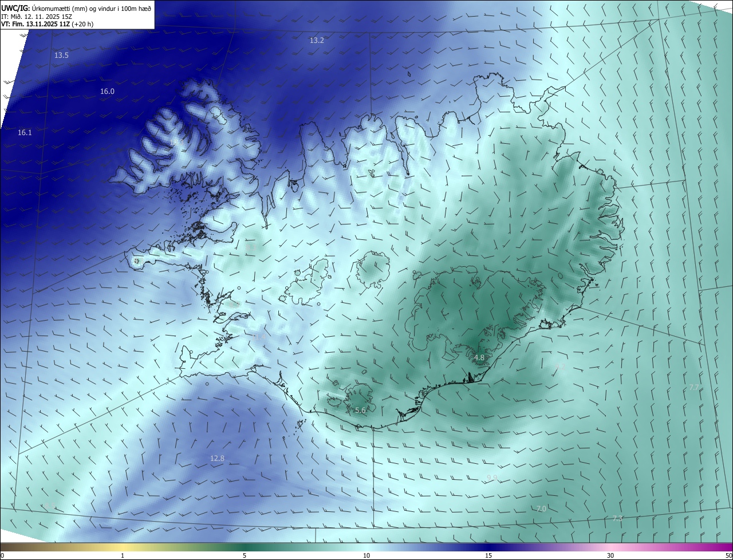Image resolution: width=733 pixels, height=560 pixels.
Task: Click the 16.1 value label on the map
Action: (25, 133)
